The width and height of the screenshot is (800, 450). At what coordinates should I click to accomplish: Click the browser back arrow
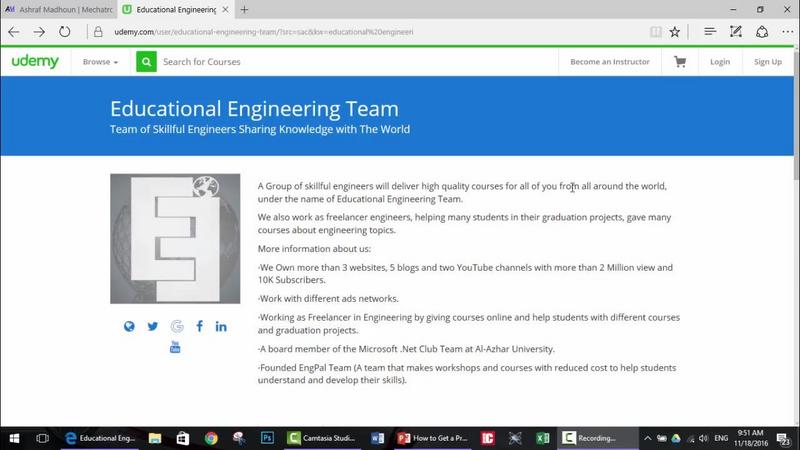click(x=14, y=32)
